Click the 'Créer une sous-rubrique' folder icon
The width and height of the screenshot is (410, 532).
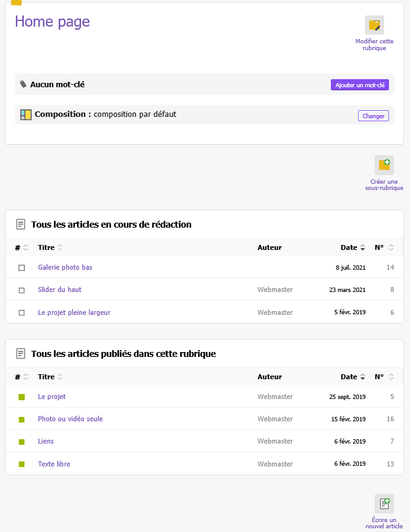click(384, 165)
